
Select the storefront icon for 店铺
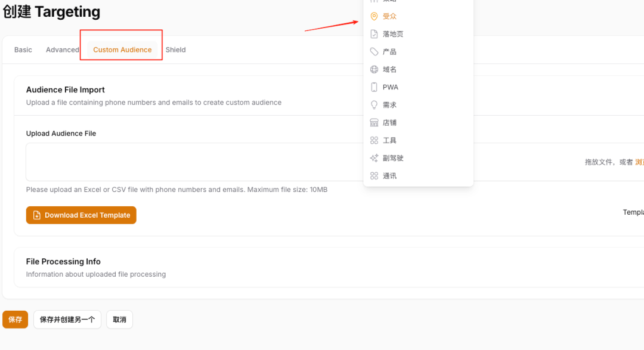(x=374, y=123)
